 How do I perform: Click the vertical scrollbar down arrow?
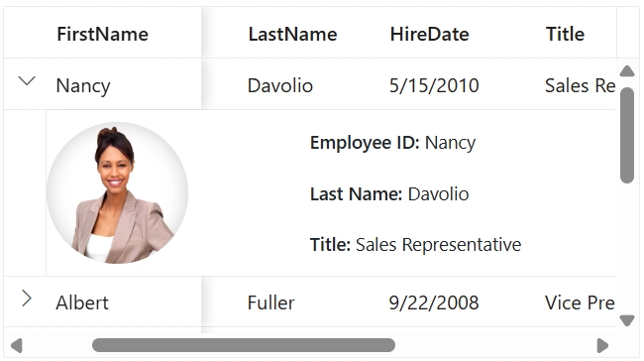pyautogui.click(x=627, y=320)
